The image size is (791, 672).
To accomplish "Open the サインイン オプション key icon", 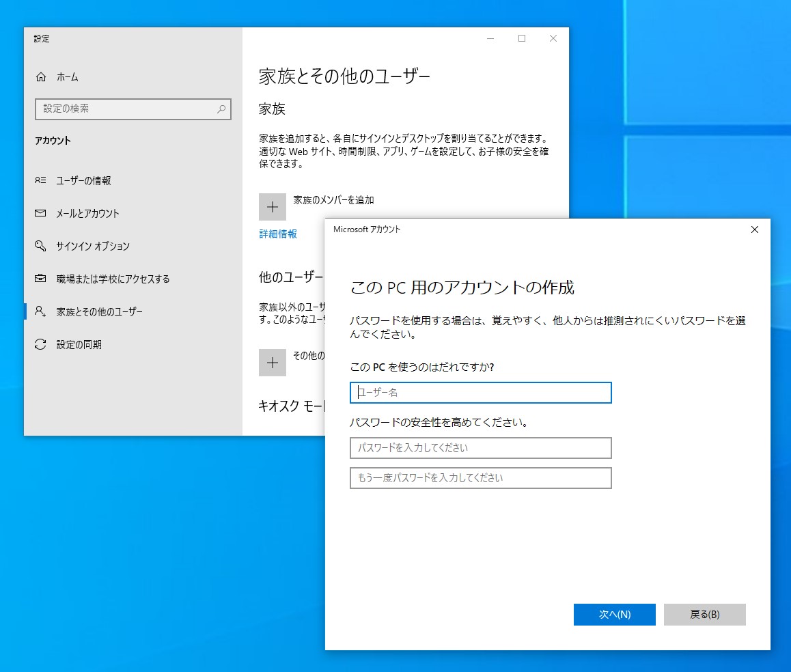I will tap(41, 246).
